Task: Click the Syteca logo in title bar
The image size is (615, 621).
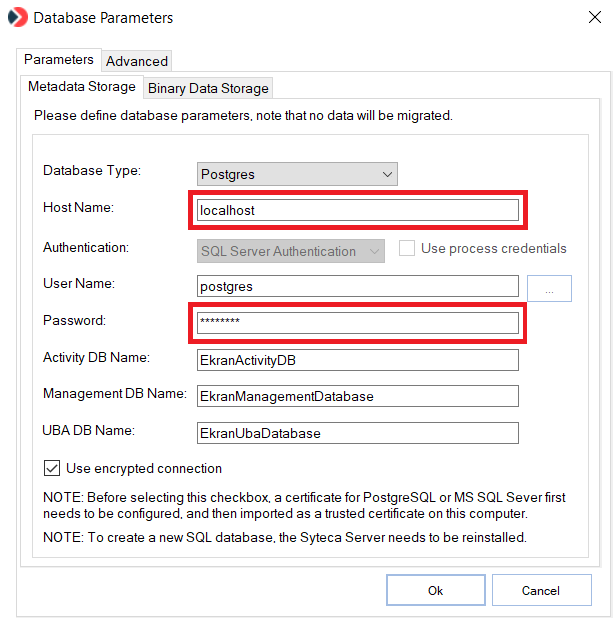Action: point(17,18)
